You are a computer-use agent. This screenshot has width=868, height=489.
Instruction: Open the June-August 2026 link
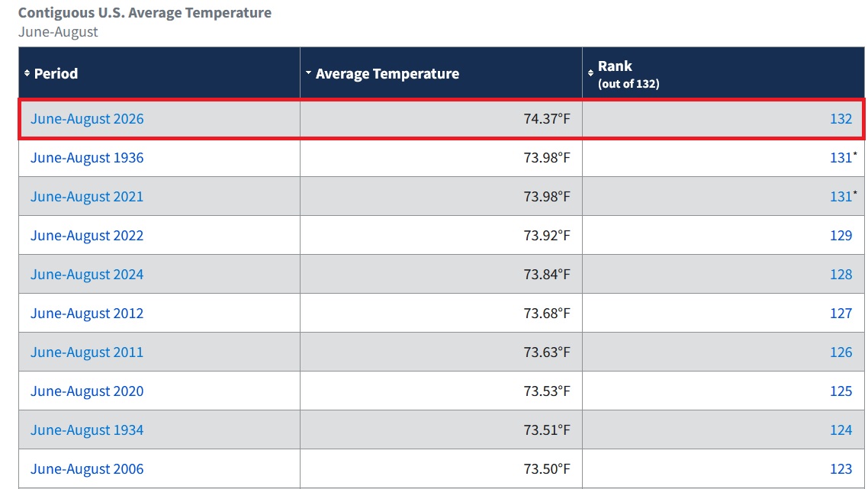coord(87,119)
